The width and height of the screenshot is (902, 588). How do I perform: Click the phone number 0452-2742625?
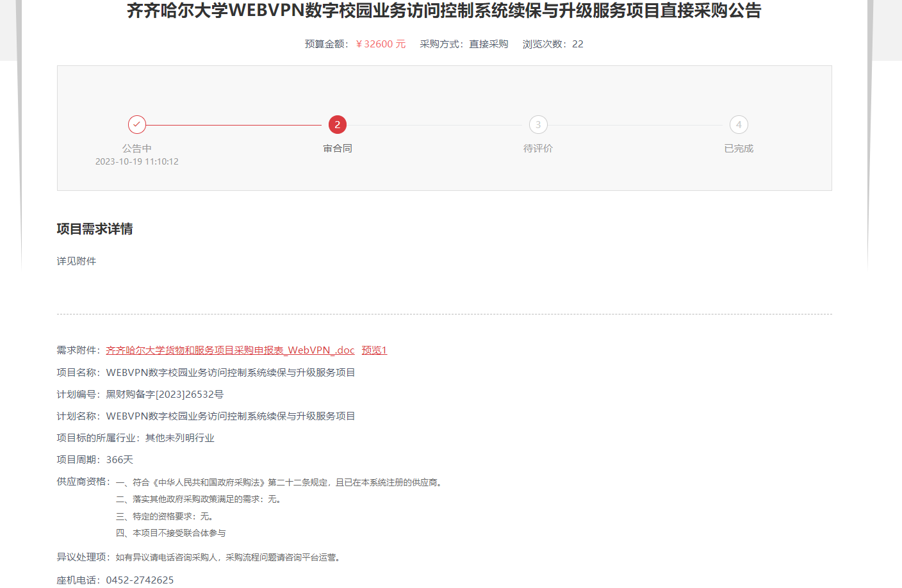click(140, 580)
